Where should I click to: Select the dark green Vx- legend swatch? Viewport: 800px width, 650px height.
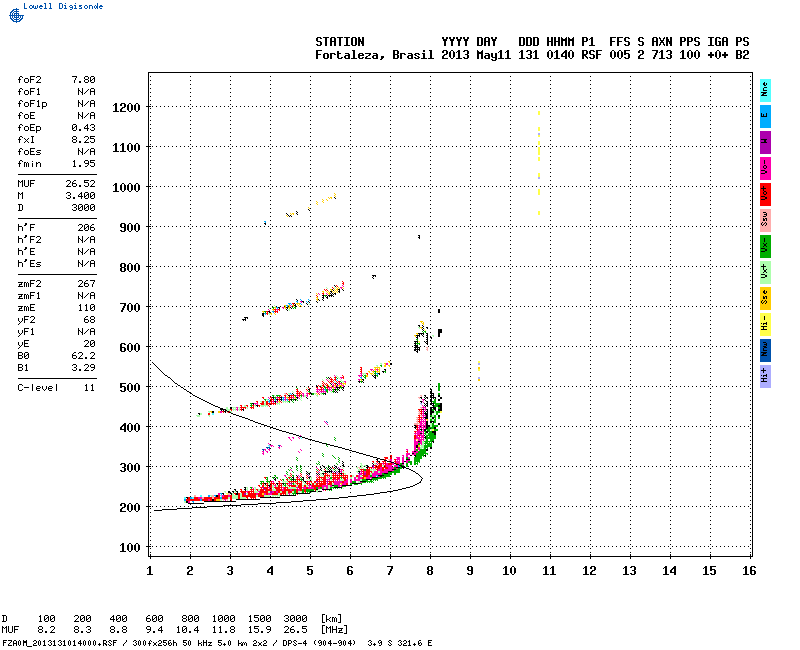click(765, 246)
